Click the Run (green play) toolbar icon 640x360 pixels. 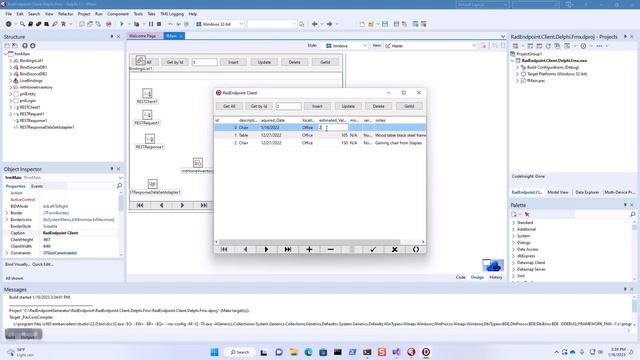(x=122, y=24)
